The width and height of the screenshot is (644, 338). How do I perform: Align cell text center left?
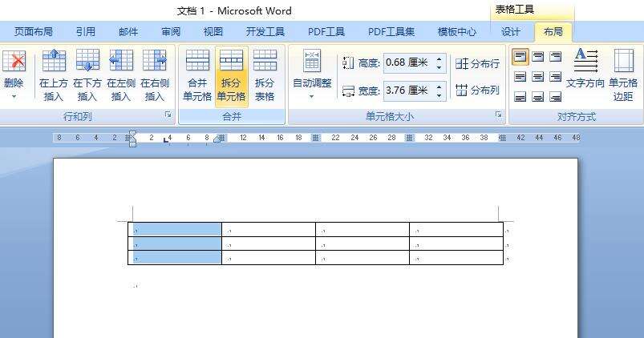pyautogui.click(x=520, y=77)
